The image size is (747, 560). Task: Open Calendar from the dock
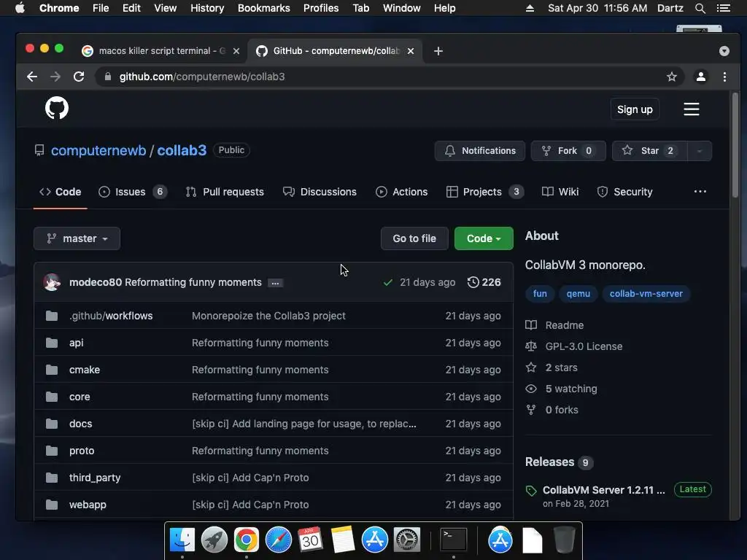(310, 540)
